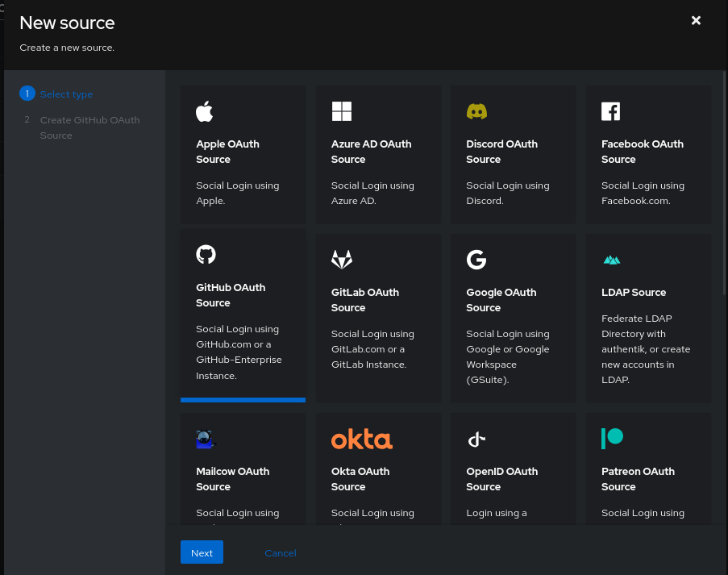Select the Patreon OAuth Source title
The width and height of the screenshot is (728, 575).
[638, 479]
